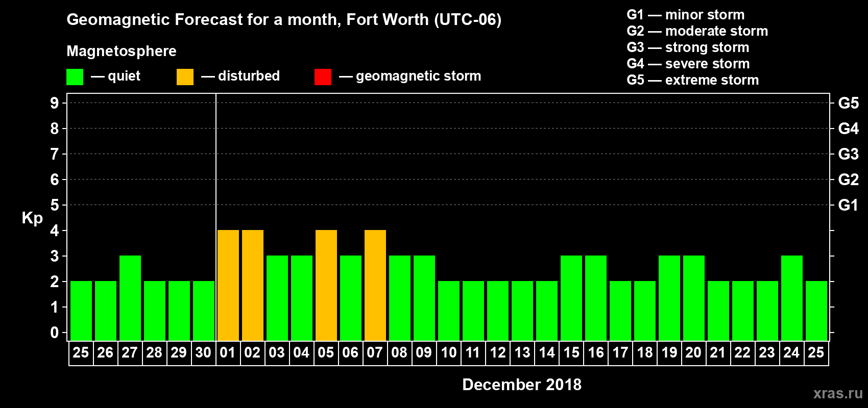Screen dimensions: 868x408
Task: Click the Kp axis value 9
Action: 55,103
